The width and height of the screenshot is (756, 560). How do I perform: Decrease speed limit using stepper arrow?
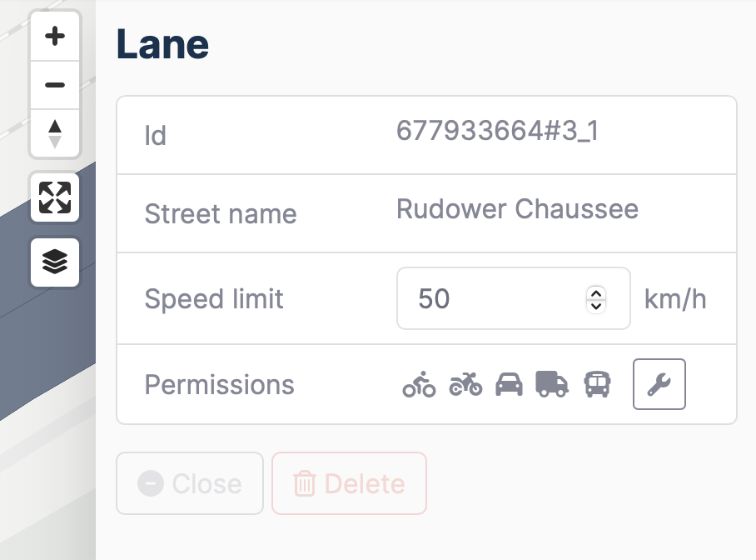click(x=595, y=305)
